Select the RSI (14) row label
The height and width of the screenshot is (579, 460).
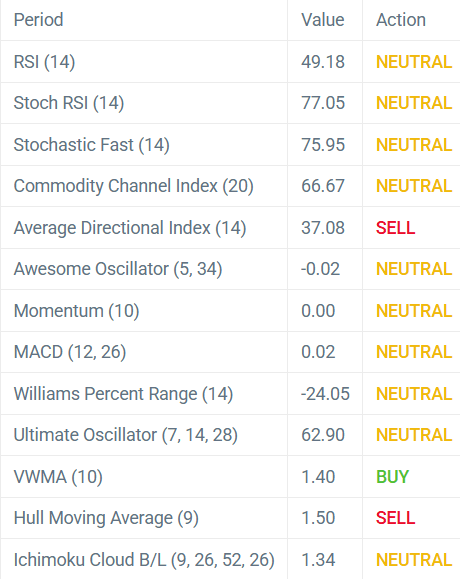click(x=44, y=62)
